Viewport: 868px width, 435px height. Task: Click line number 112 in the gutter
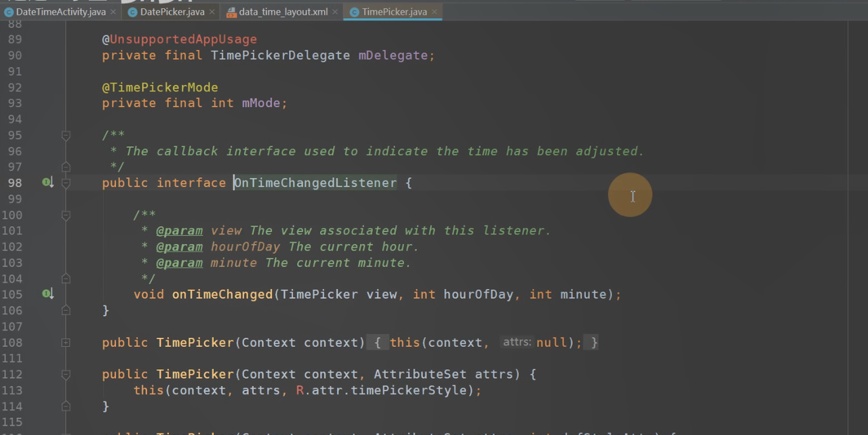[12, 374]
